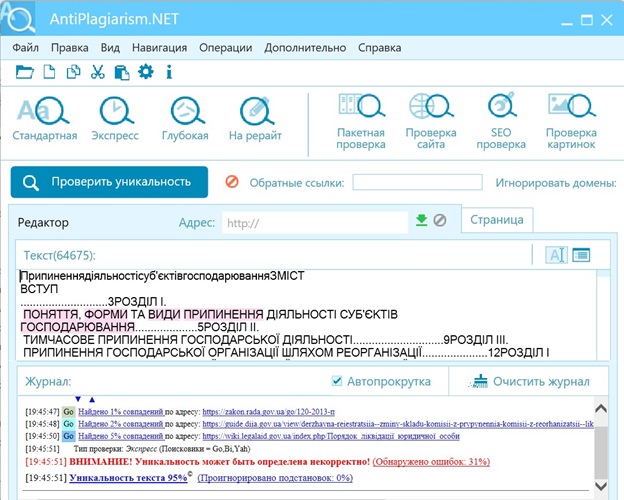
Task: Click the Go badge at 19:45:47
Action: 69,412
